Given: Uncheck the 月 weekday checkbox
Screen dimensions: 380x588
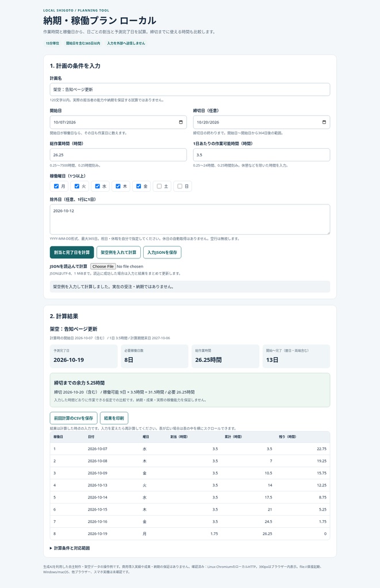Looking at the screenshot, I should (x=56, y=186).
